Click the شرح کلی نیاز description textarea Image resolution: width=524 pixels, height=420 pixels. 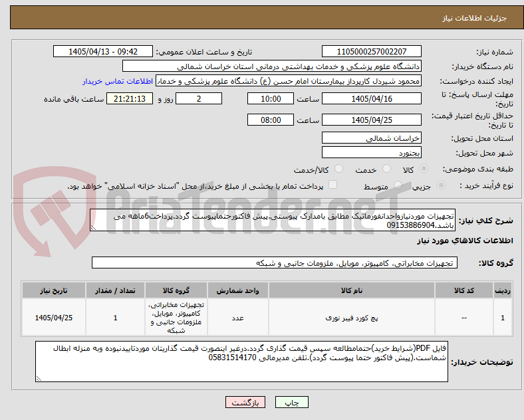273,221
